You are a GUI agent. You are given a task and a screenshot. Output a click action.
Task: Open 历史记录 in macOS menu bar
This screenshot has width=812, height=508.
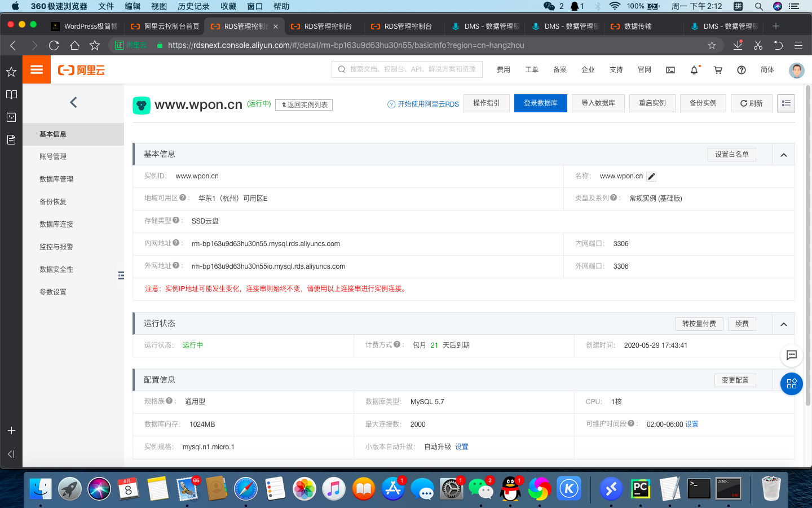click(193, 6)
